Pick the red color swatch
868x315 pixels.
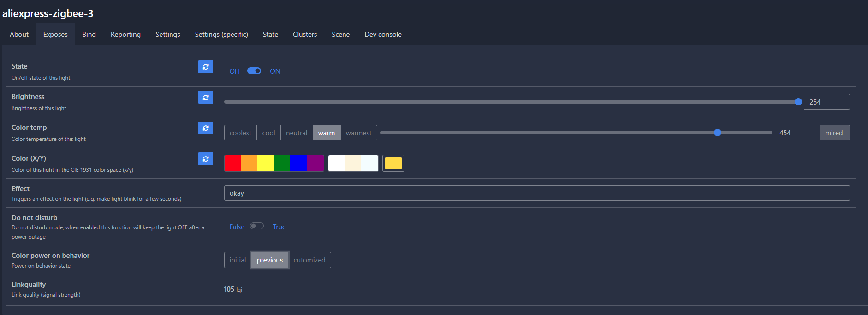(x=232, y=163)
